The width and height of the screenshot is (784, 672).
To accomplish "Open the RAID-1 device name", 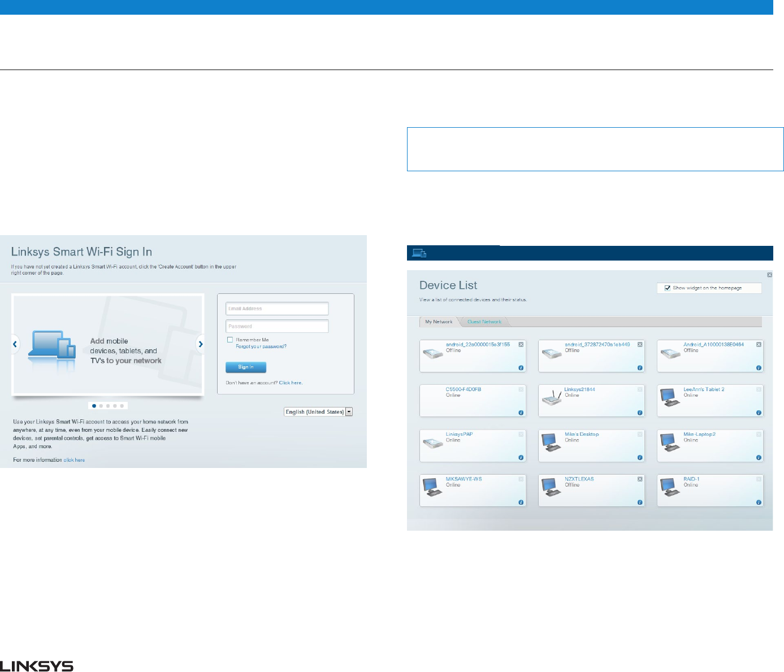I will click(691, 479).
